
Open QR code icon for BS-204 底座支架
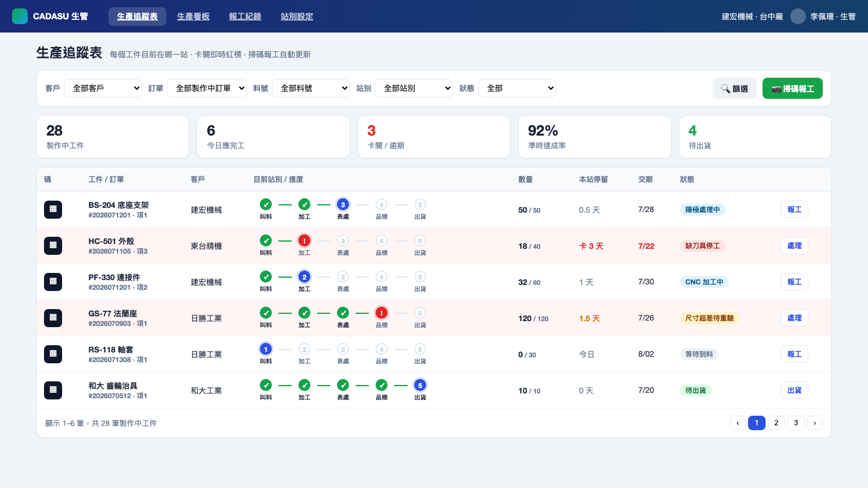point(53,209)
